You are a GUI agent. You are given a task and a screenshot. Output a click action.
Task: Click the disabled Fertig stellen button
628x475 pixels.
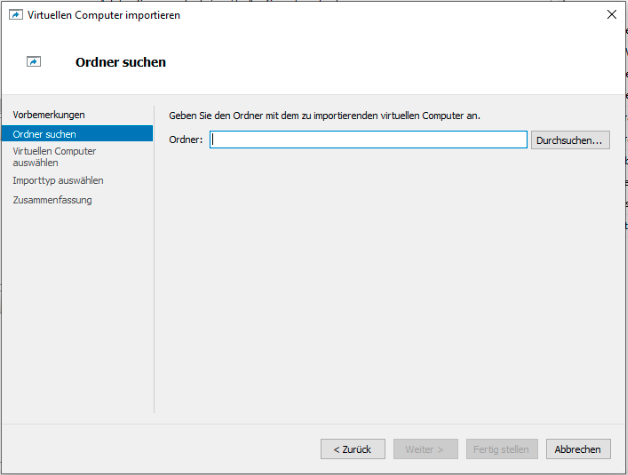[502, 449]
